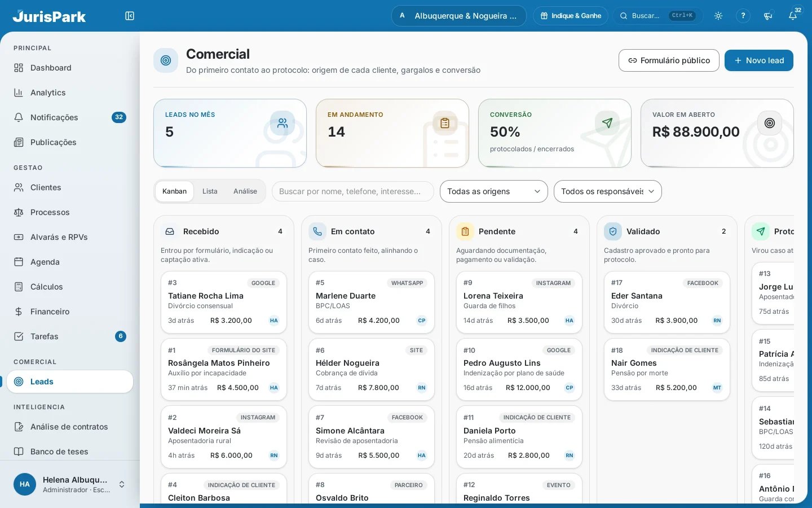The image size is (812, 508).
Task: Click Novo lead button
Action: (759, 60)
